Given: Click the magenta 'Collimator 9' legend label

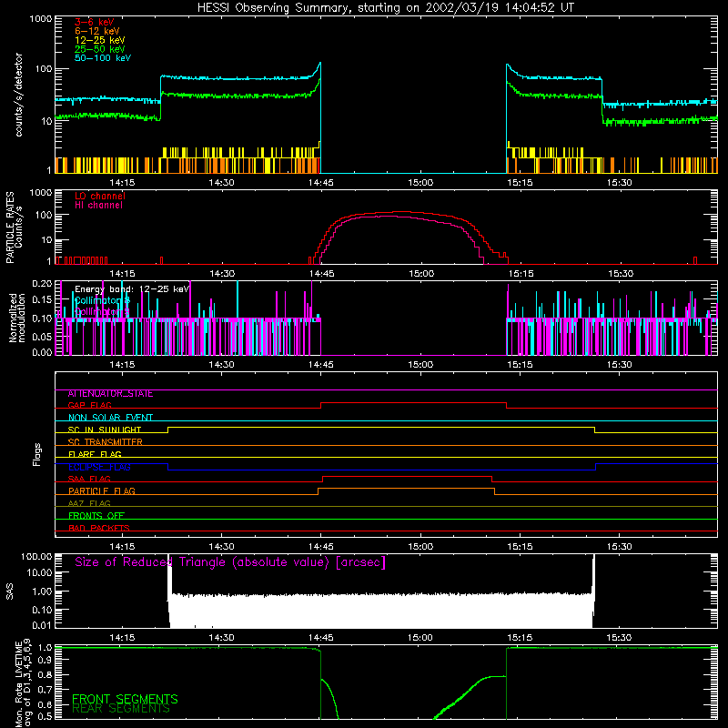Looking at the screenshot, I should [x=102, y=311].
